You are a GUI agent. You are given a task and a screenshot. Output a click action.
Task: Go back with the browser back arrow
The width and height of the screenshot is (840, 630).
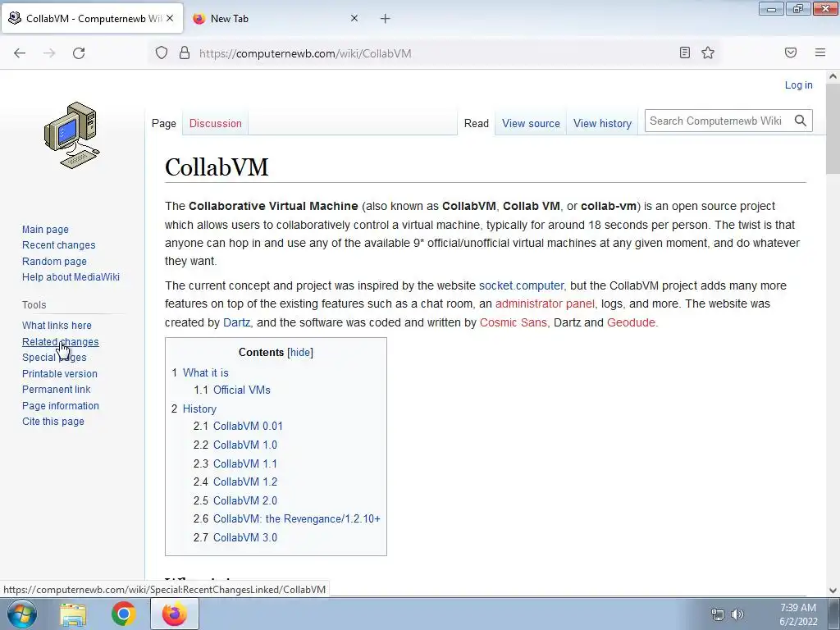click(x=20, y=53)
